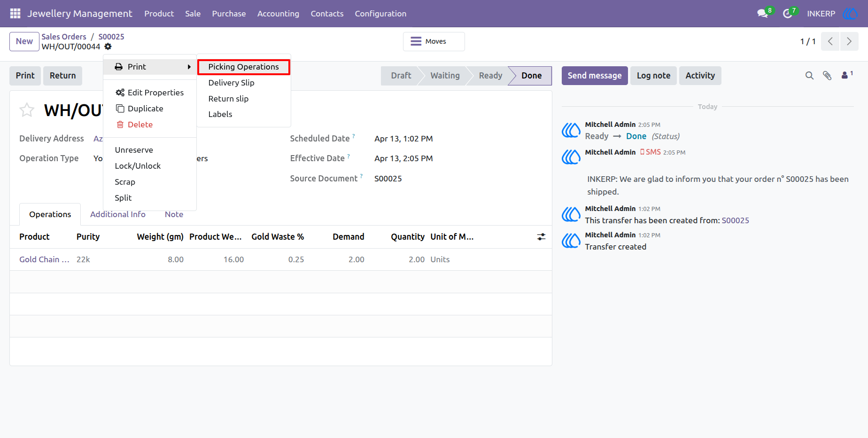Duplicate the transfer record
The width and height of the screenshot is (868, 438).
coord(150,109)
